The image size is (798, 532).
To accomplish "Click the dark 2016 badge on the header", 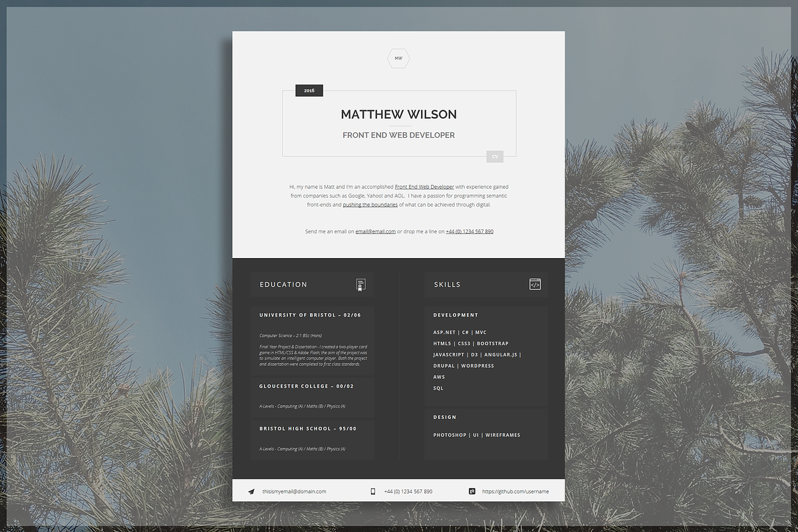I will click(309, 90).
